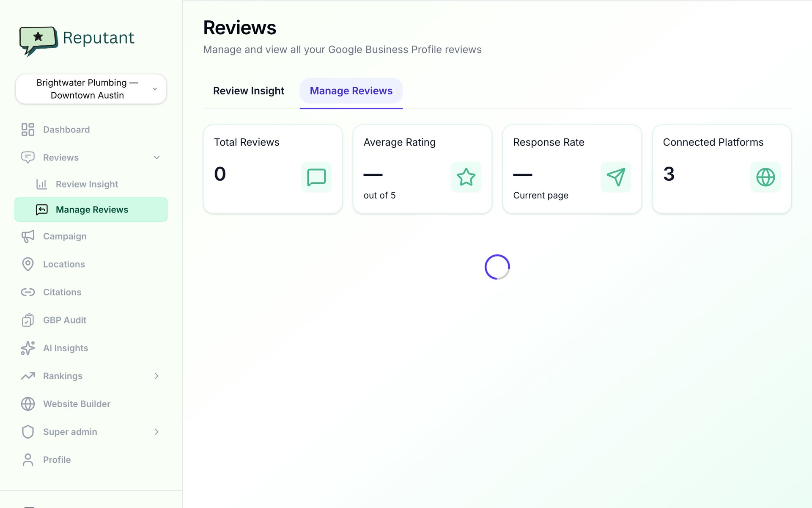Open the AI Insights page
The width and height of the screenshot is (812, 508).
91,348
